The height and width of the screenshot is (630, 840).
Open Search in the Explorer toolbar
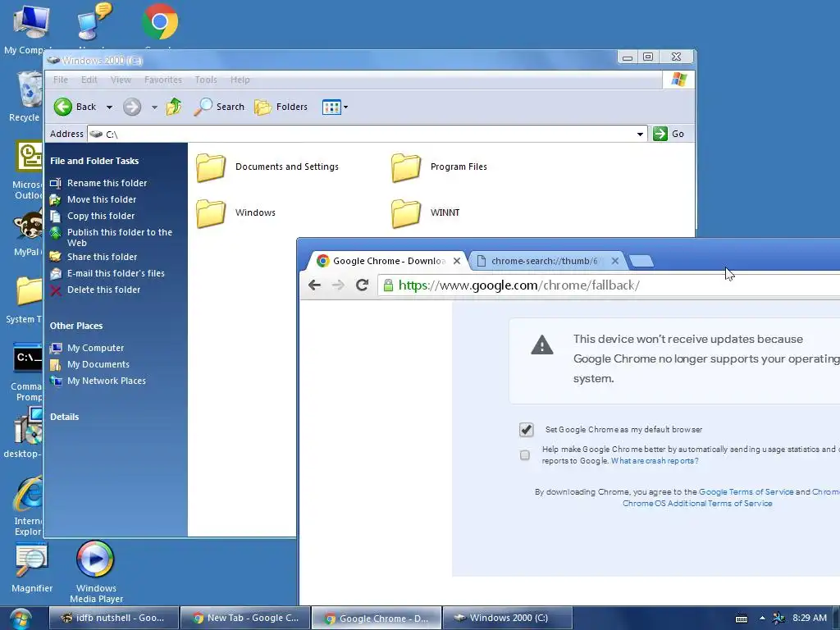coord(219,107)
